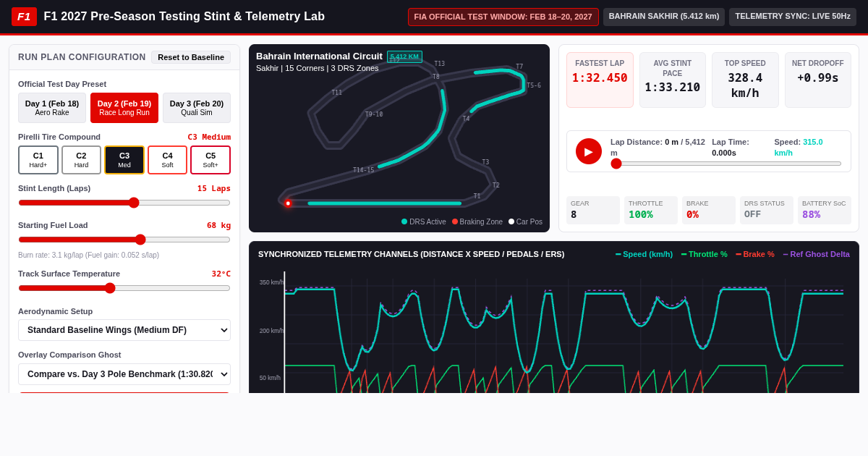Start lap telemetry playback with play button
868x456 pixels.
[589, 151]
